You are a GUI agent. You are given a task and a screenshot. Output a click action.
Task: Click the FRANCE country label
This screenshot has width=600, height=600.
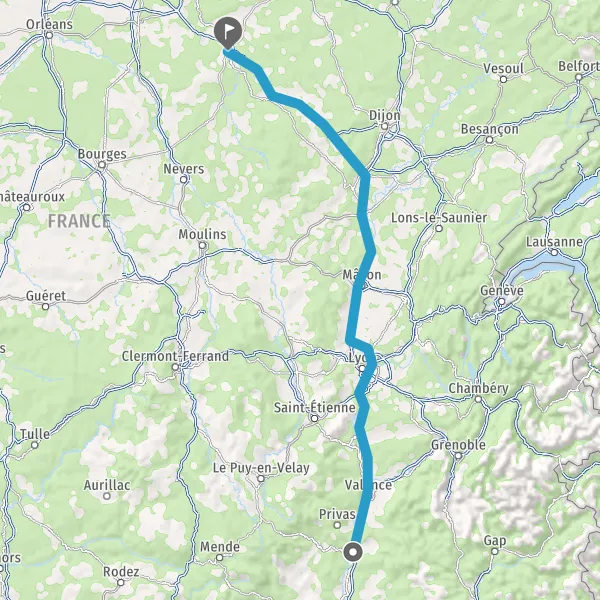pyautogui.click(x=79, y=221)
